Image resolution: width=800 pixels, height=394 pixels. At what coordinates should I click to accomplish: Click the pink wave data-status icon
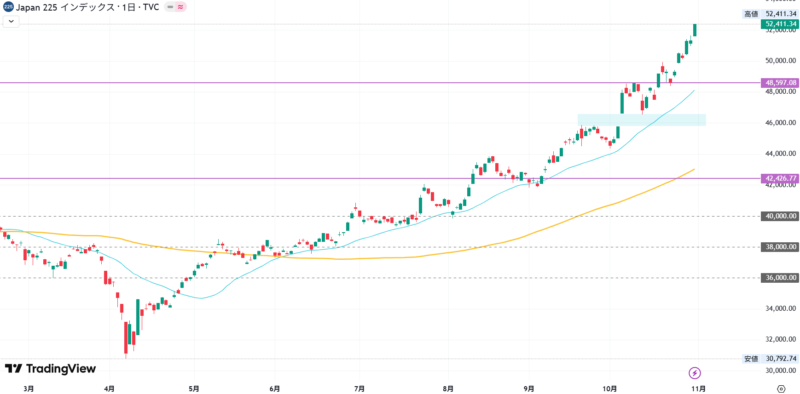point(181,7)
